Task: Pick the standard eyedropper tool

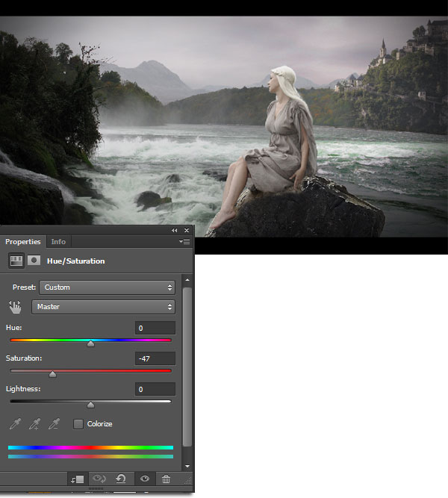Action: click(x=15, y=424)
